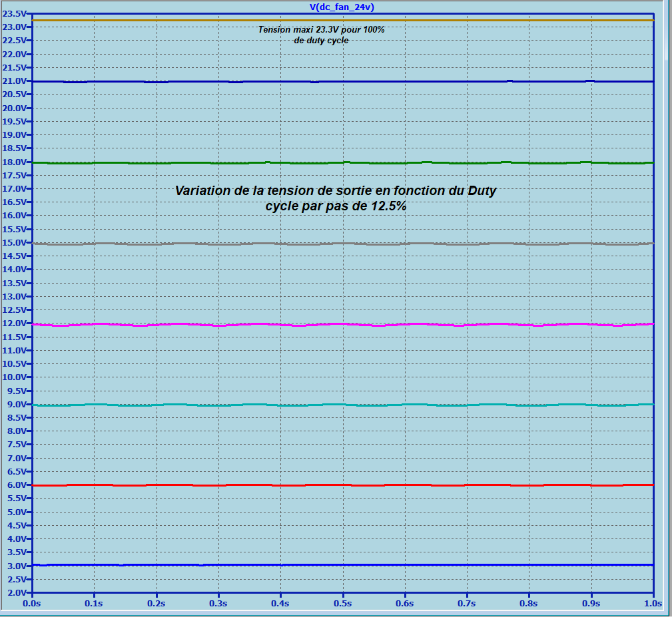Click the 12.0V vertical axis label
The width and height of the screenshot is (672, 617).
pos(14,323)
